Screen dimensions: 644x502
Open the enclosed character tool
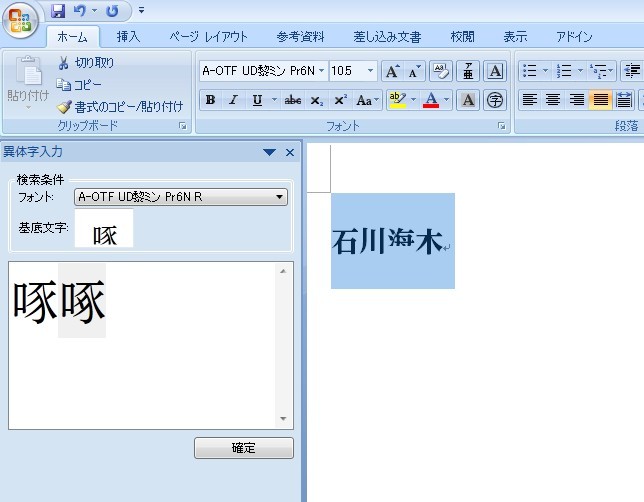(x=495, y=100)
